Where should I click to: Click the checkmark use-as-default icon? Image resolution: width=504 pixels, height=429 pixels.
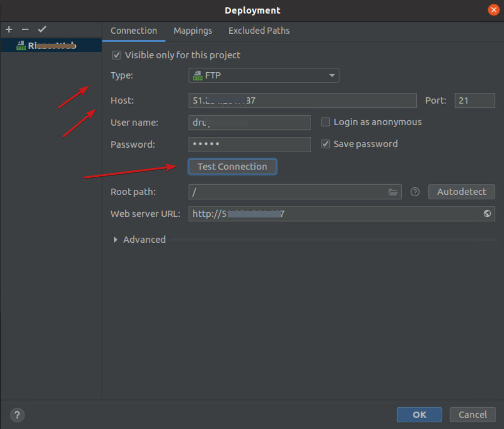(x=42, y=30)
